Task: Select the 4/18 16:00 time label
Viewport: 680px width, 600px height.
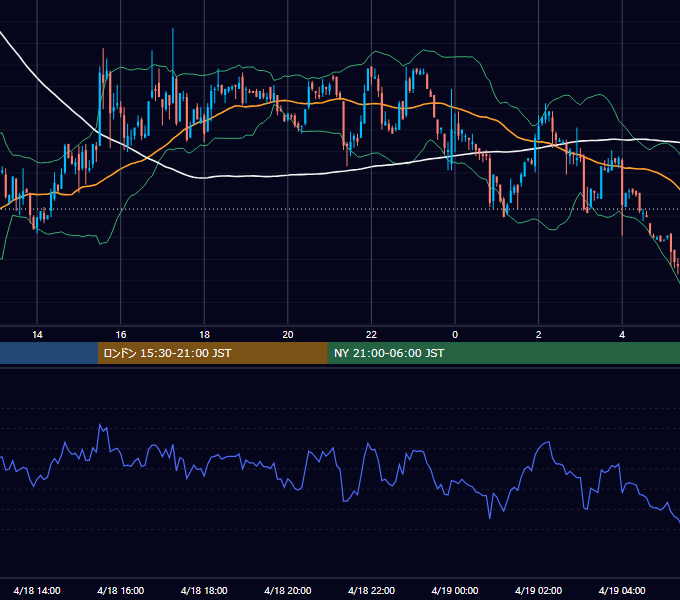Action: (121, 590)
